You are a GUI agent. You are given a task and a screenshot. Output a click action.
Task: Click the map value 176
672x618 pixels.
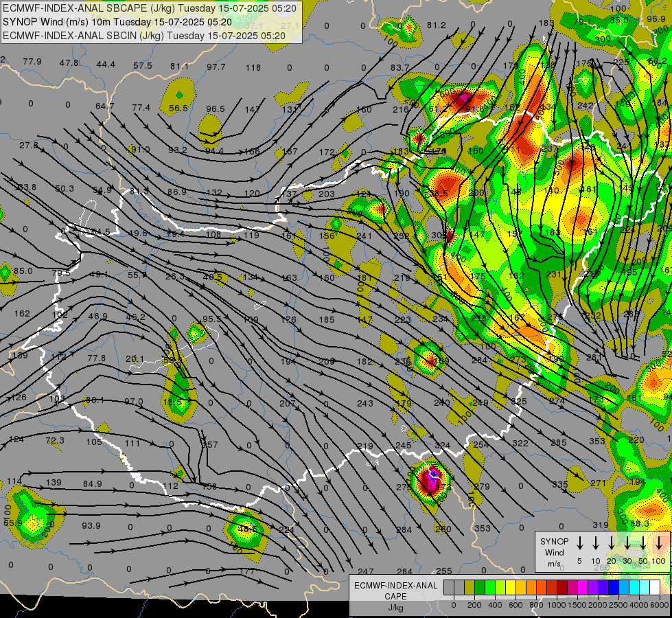(x=288, y=319)
